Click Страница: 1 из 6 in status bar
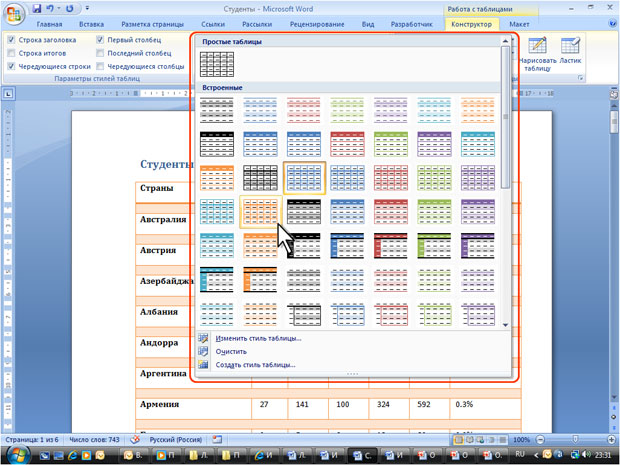This screenshot has height=465, width=620. pos(32,440)
